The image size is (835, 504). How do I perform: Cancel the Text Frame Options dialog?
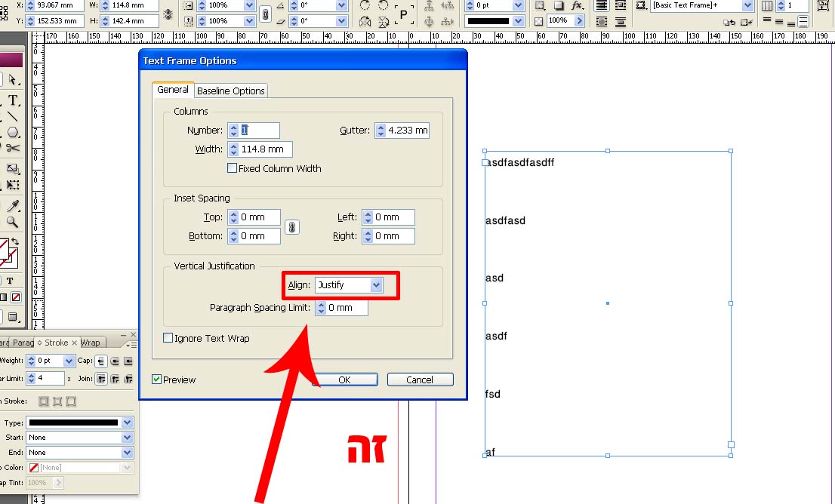tap(420, 380)
